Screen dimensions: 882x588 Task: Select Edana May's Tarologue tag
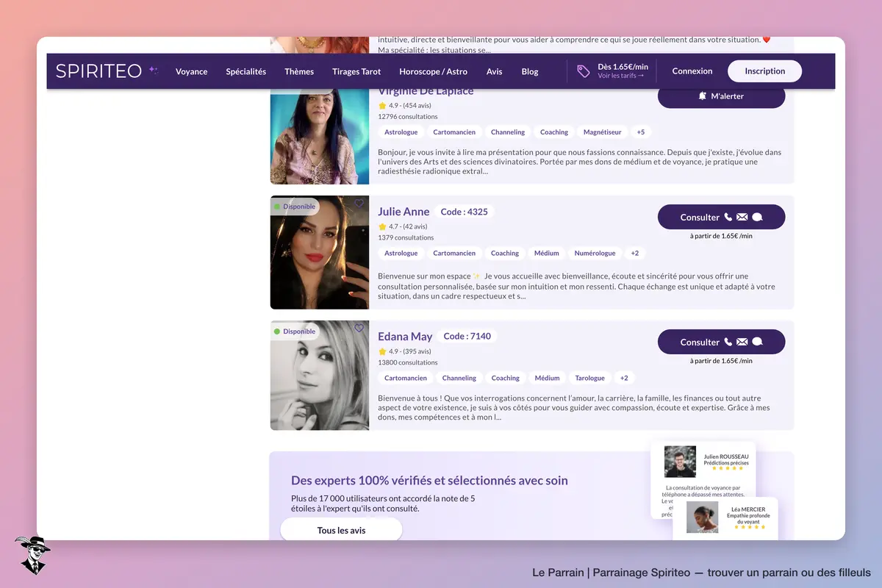coord(589,378)
